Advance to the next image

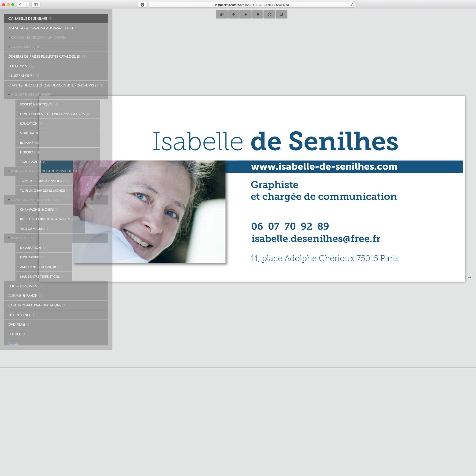tap(245, 15)
